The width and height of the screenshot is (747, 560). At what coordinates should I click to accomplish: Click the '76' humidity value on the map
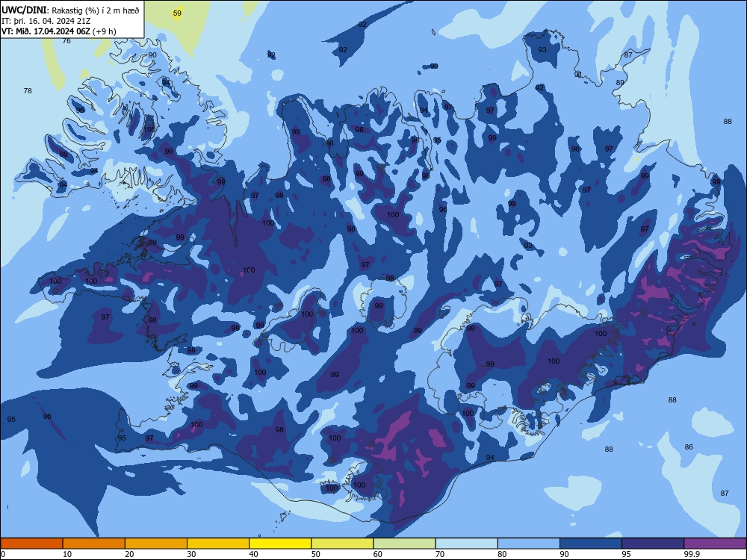tap(66, 41)
